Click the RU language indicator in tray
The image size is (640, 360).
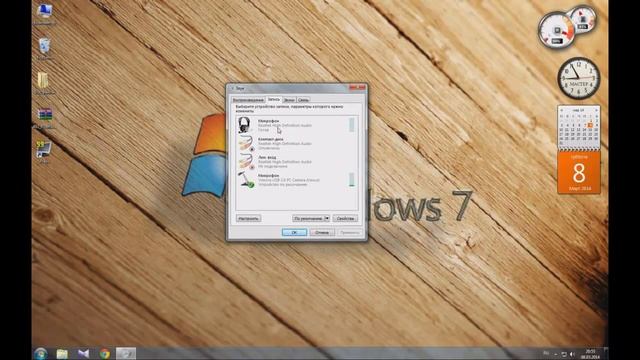[x=546, y=353]
